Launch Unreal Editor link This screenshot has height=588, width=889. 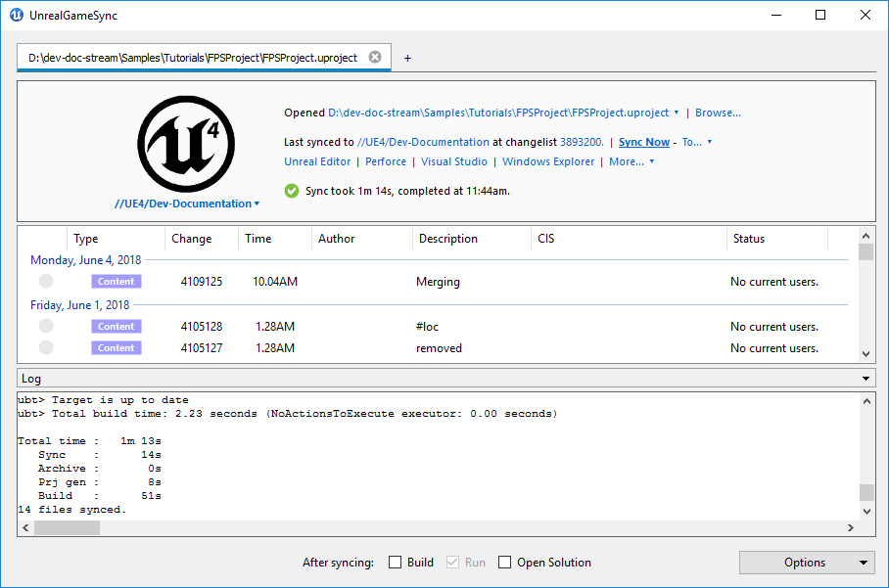pyautogui.click(x=317, y=161)
